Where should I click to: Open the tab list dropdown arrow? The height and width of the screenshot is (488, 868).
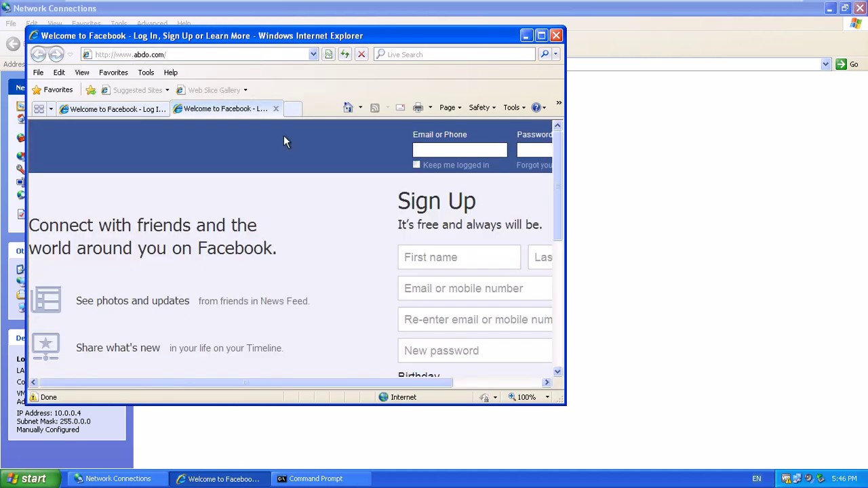[x=50, y=109]
